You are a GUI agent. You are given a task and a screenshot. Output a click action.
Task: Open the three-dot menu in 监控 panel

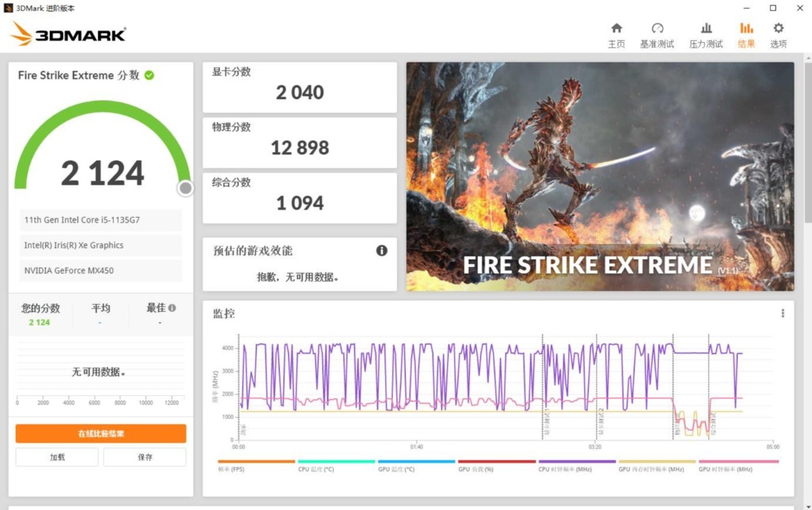[783, 314]
